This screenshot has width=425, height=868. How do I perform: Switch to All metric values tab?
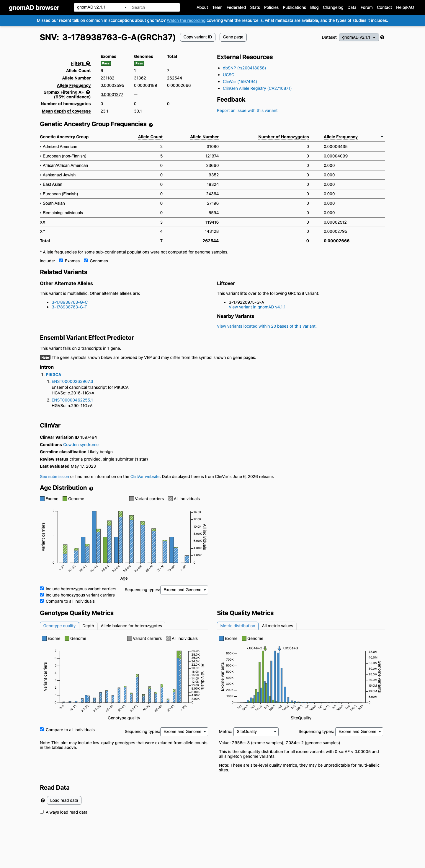pos(277,626)
